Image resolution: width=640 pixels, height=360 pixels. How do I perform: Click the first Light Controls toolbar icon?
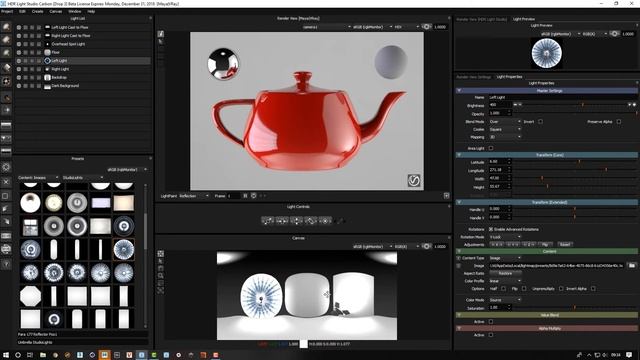click(x=268, y=220)
